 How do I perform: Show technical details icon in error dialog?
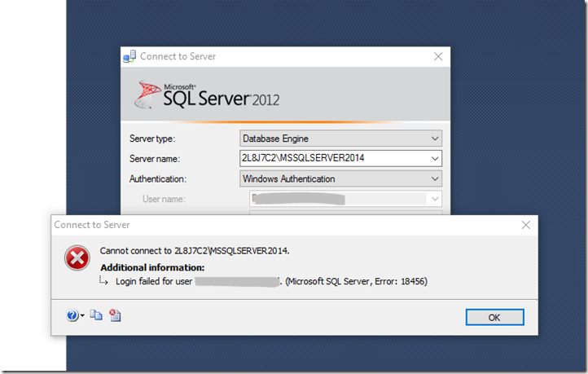coord(115,315)
